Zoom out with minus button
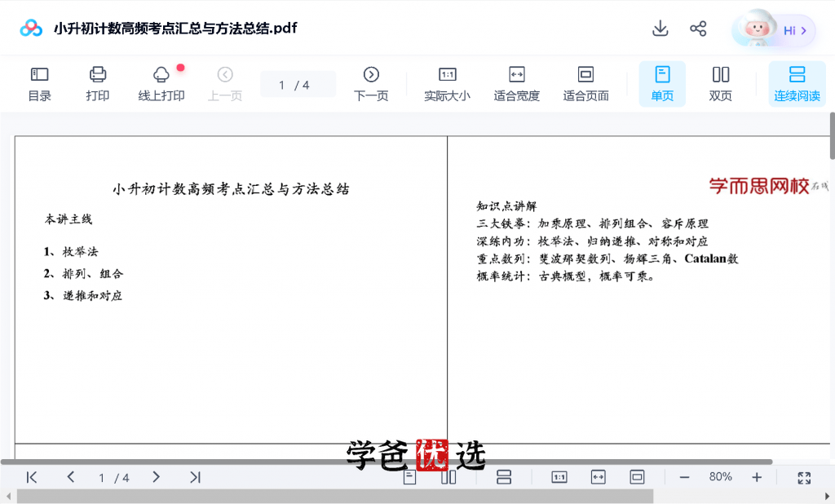 [x=685, y=477]
